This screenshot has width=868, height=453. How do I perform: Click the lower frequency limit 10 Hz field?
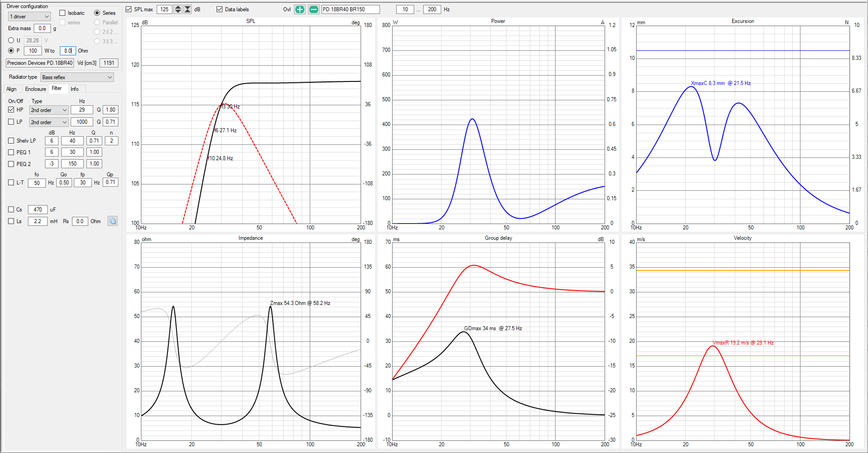point(405,9)
